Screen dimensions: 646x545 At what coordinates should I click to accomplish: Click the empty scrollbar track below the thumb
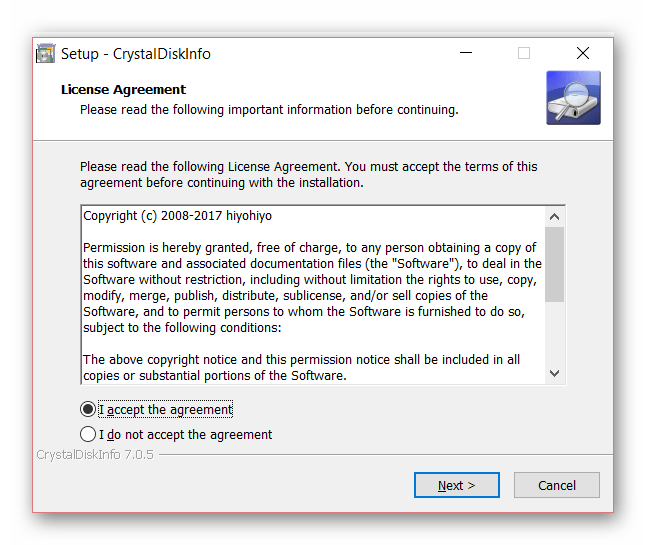coord(555,333)
